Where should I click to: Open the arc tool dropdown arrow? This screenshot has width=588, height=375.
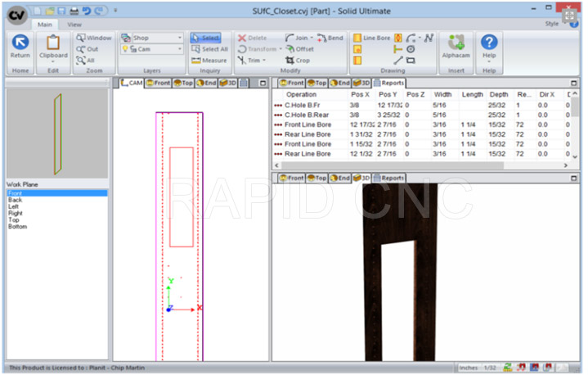pyautogui.click(x=420, y=38)
